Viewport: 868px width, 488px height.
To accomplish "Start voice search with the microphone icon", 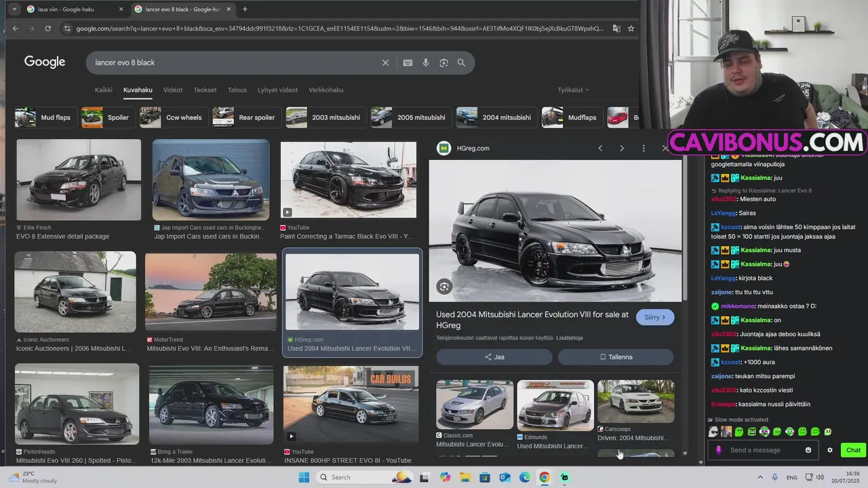I will coord(426,62).
